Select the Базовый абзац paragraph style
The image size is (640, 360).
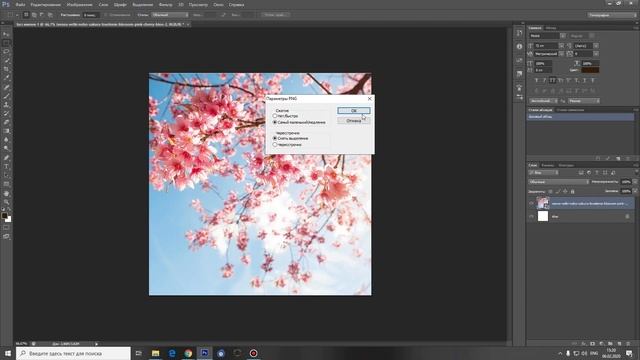coord(580,117)
